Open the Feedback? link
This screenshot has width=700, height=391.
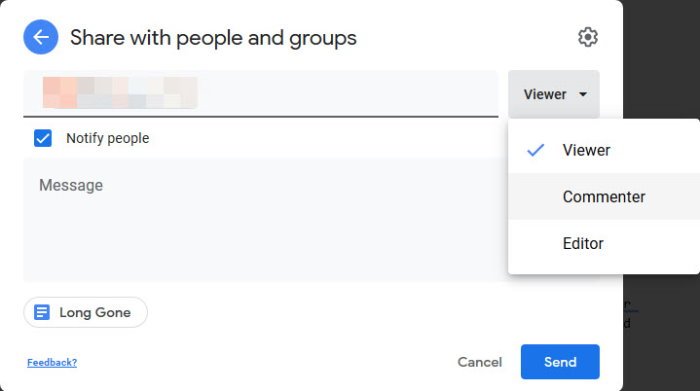coord(52,362)
